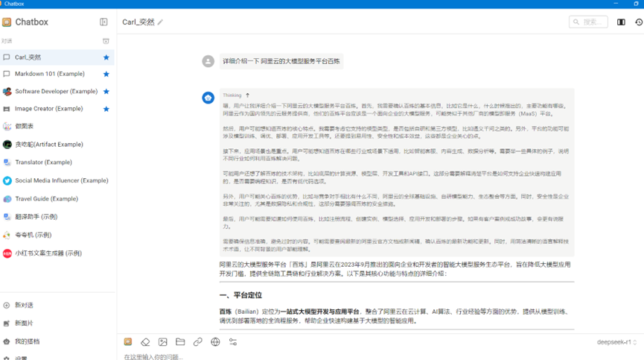Select the 做图表 conversation

coord(57,126)
